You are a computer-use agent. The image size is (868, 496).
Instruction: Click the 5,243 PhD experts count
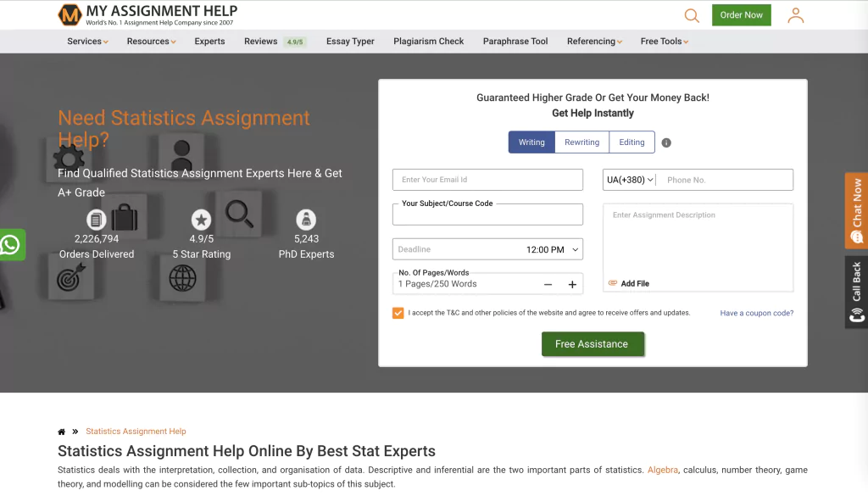306,239
